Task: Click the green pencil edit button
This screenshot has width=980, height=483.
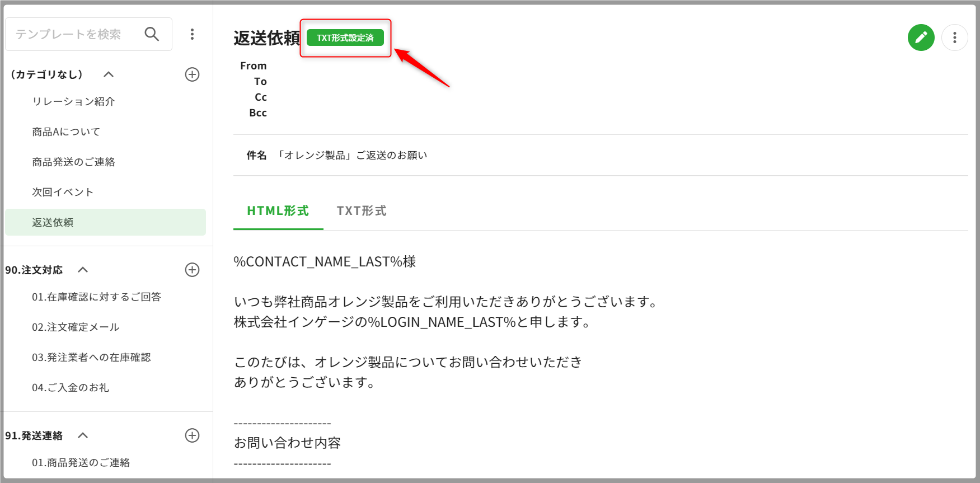Action: pyautogui.click(x=921, y=37)
